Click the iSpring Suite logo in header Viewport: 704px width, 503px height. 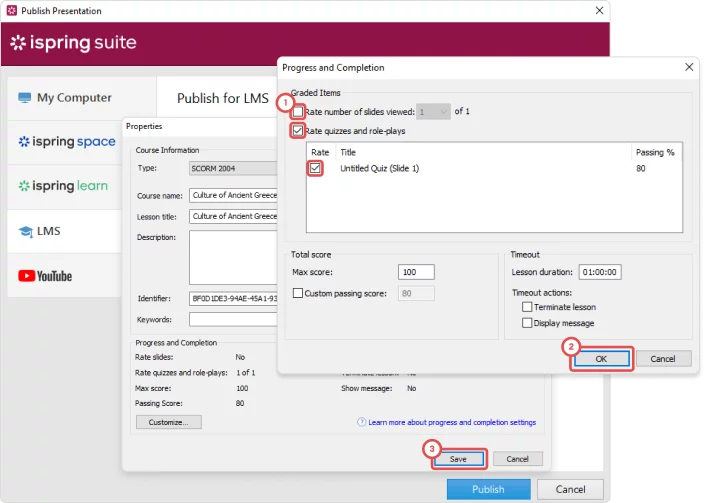click(x=73, y=43)
